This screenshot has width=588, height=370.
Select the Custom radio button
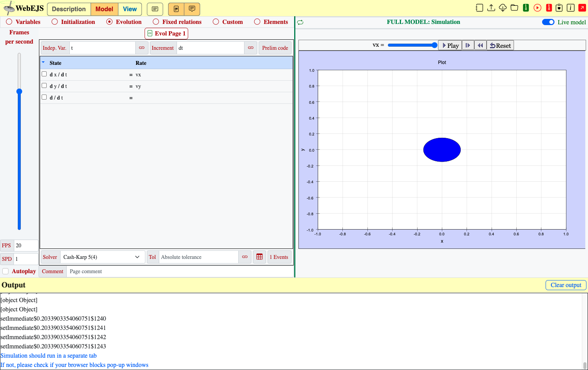[x=216, y=22]
